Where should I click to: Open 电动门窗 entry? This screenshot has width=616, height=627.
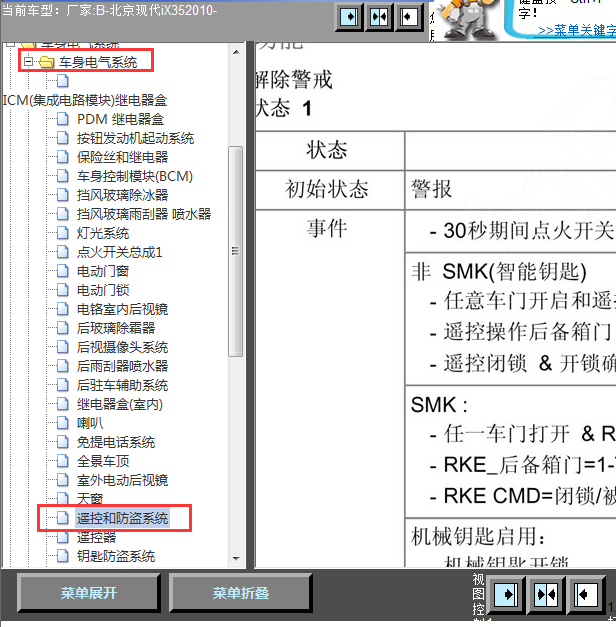(x=103, y=271)
